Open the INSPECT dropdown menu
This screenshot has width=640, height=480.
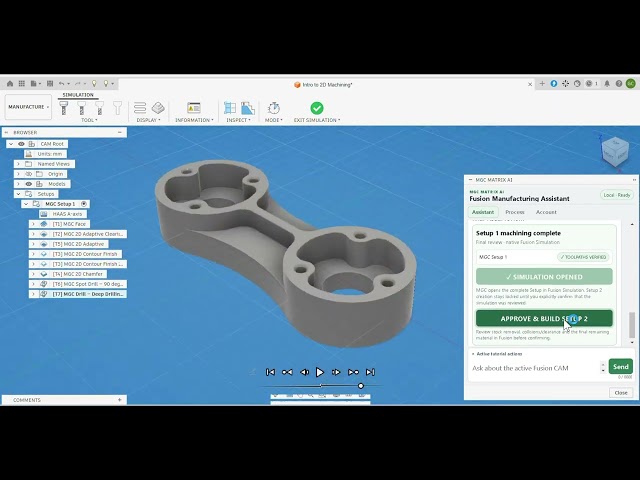tap(238, 120)
